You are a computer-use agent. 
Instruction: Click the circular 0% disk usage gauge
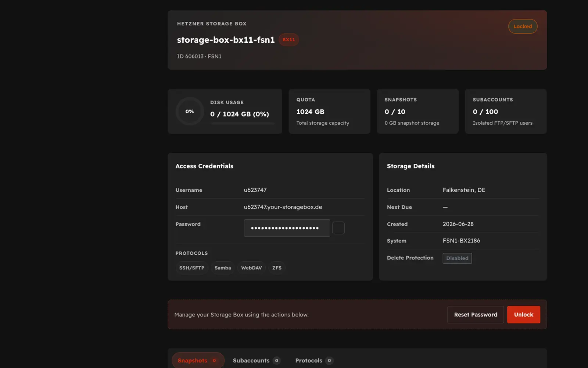click(x=190, y=111)
